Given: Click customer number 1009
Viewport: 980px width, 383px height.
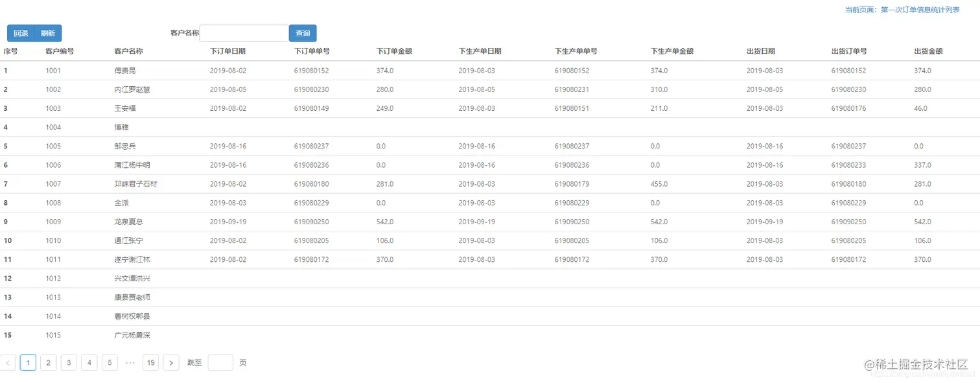Looking at the screenshot, I should pos(53,222).
